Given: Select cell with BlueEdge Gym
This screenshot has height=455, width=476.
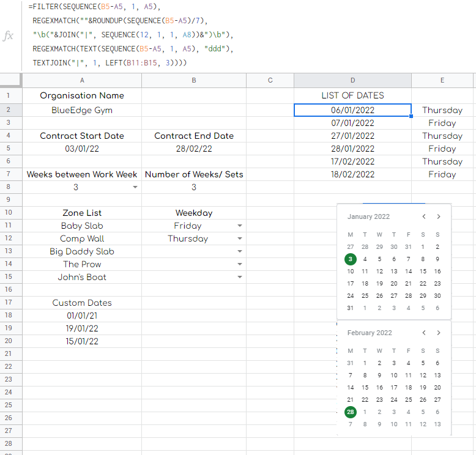Looking at the screenshot, I should tap(82, 110).
